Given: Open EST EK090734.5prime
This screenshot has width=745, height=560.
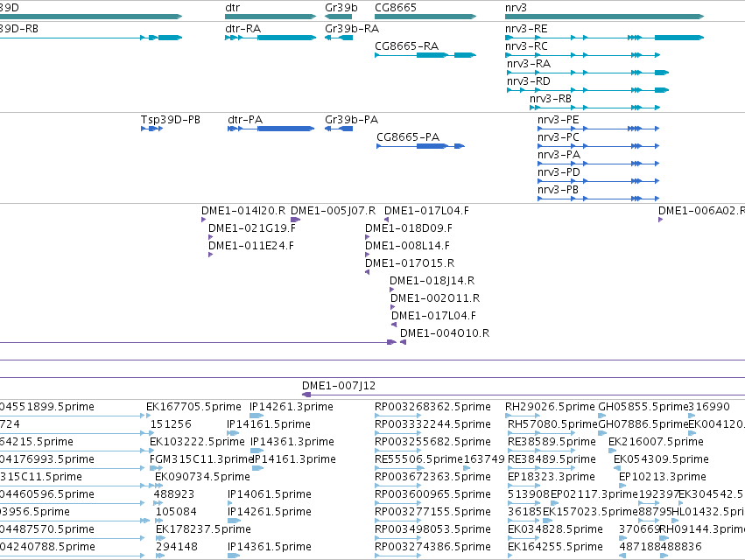Looking at the screenshot, I should tap(158, 486).
